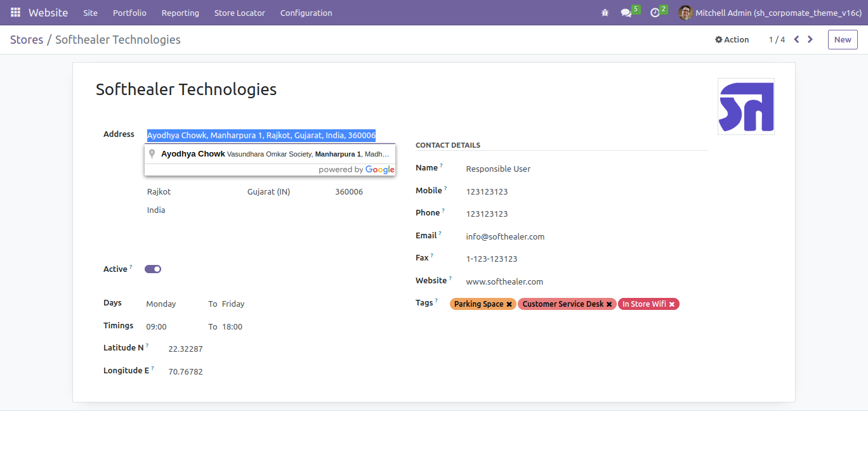This screenshot has height=450, width=868.
Task: Open the conversations chat icon
Action: [x=626, y=13]
